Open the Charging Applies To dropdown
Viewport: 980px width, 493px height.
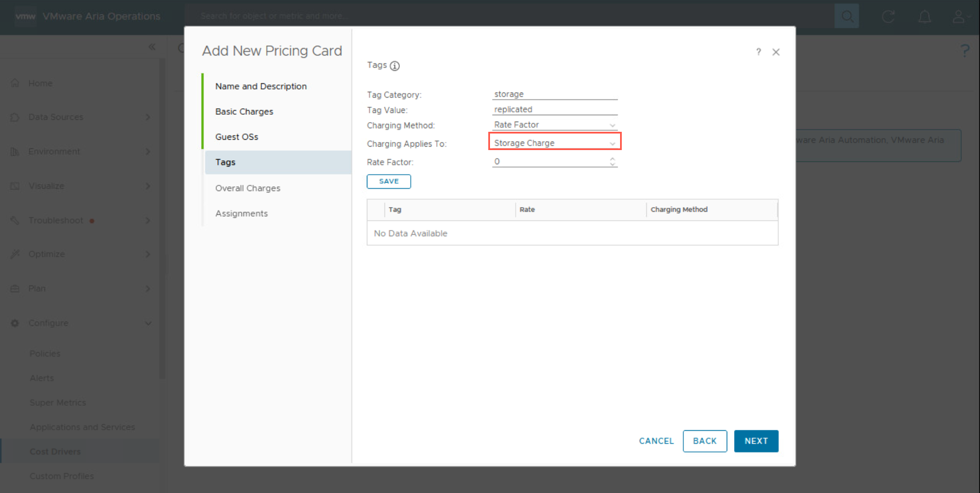tap(554, 143)
